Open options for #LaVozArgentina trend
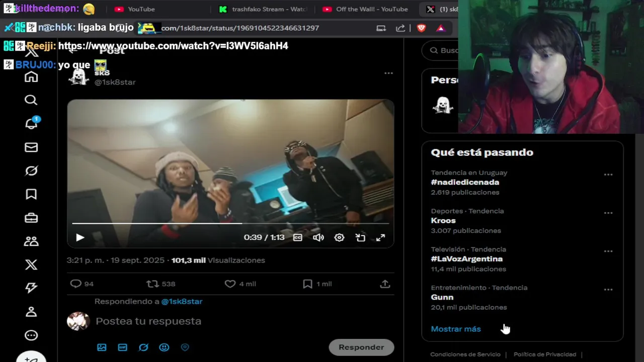Image resolution: width=644 pixels, height=362 pixels. coord(608,251)
